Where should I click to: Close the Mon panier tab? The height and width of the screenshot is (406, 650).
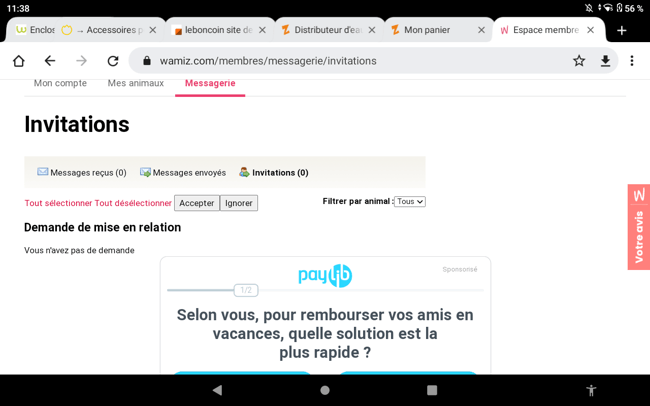pos(481,30)
